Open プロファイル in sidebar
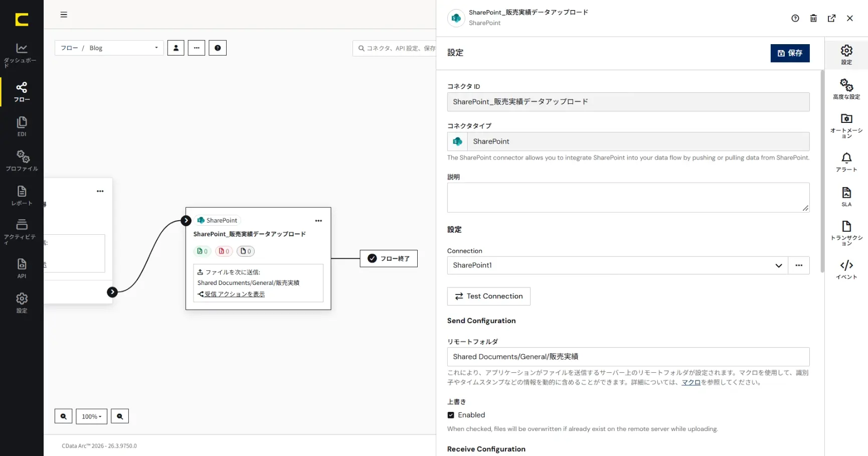This screenshot has width=868, height=456. tap(22, 161)
